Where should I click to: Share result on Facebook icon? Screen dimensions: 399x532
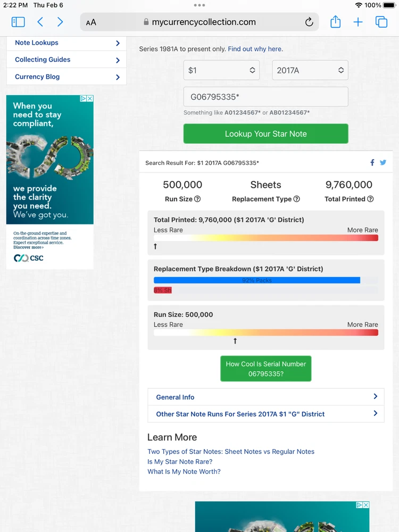[x=372, y=163]
